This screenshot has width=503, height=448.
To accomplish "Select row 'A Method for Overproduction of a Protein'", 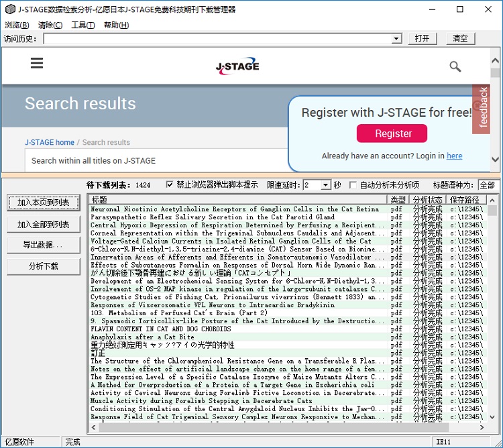I will click(288, 385).
